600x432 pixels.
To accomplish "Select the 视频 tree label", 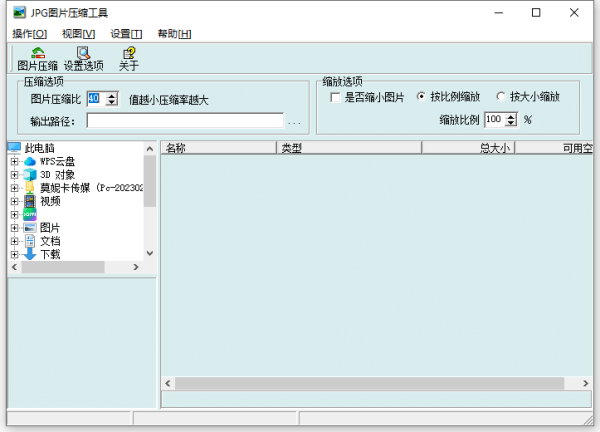I will [x=50, y=201].
